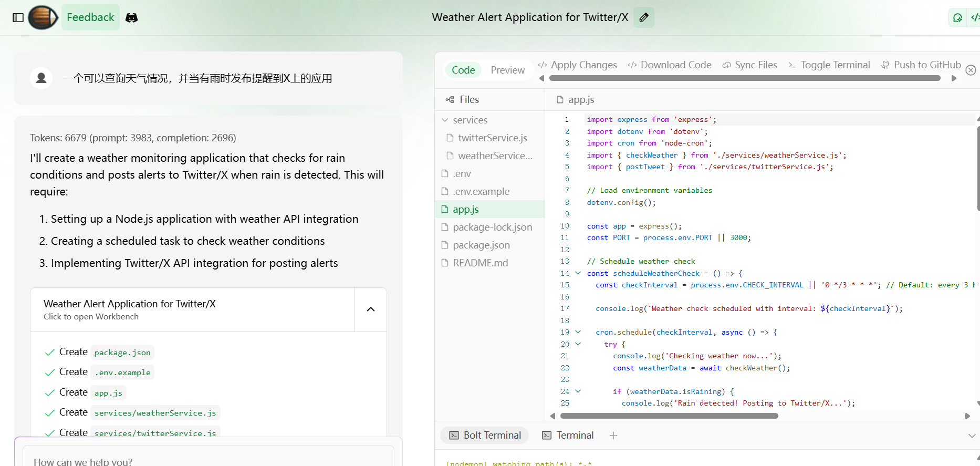Click editor scroll left arrow

(552, 416)
